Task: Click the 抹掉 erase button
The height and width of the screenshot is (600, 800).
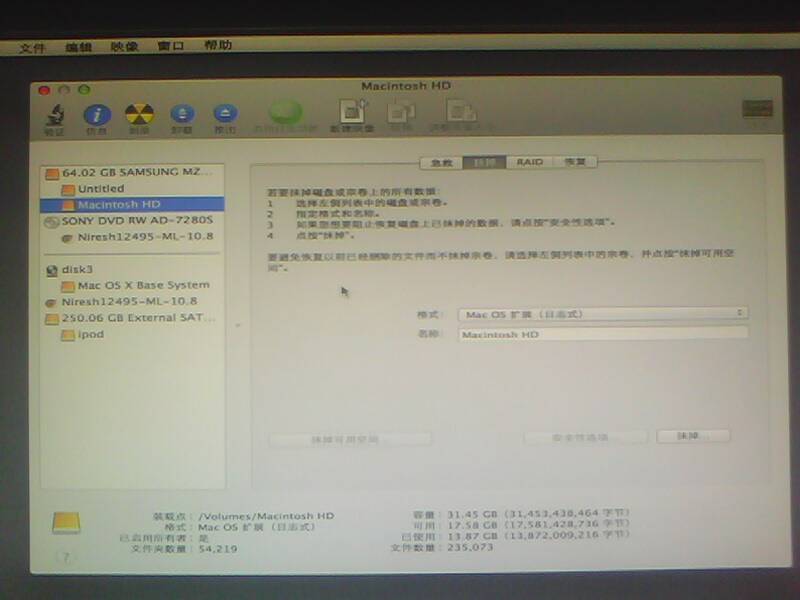Action: coord(692,437)
